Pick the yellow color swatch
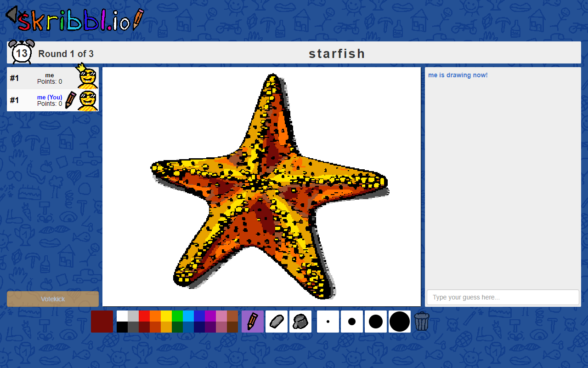 click(x=166, y=316)
